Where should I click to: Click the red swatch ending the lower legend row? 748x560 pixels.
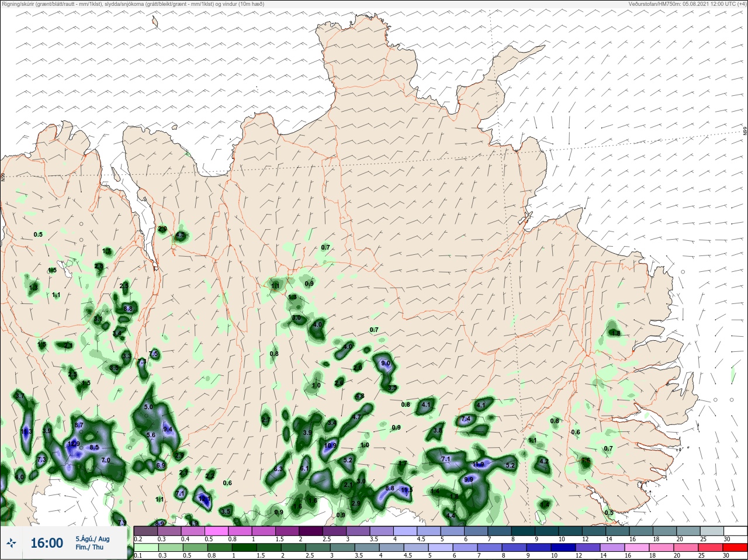click(x=734, y=548)
